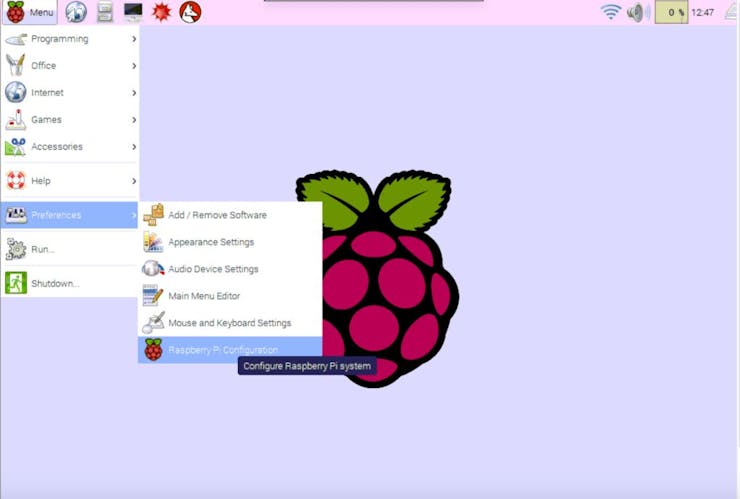740x499 pixels.
Task: Open the web browser globe icon in taskbar
Action: click(x=76, y=12)
